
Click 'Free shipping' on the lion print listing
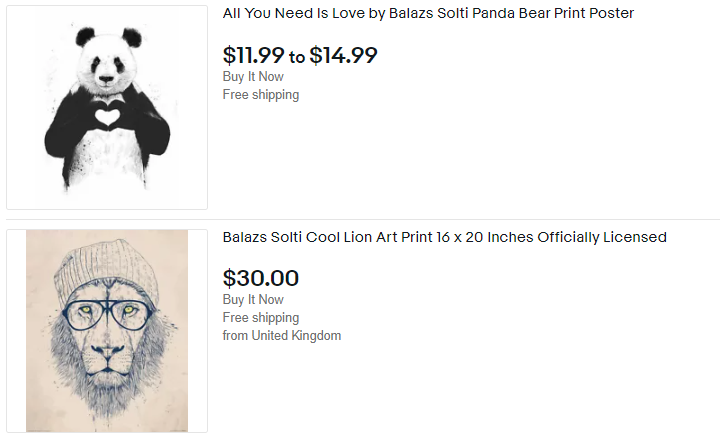tap(261, 318)
